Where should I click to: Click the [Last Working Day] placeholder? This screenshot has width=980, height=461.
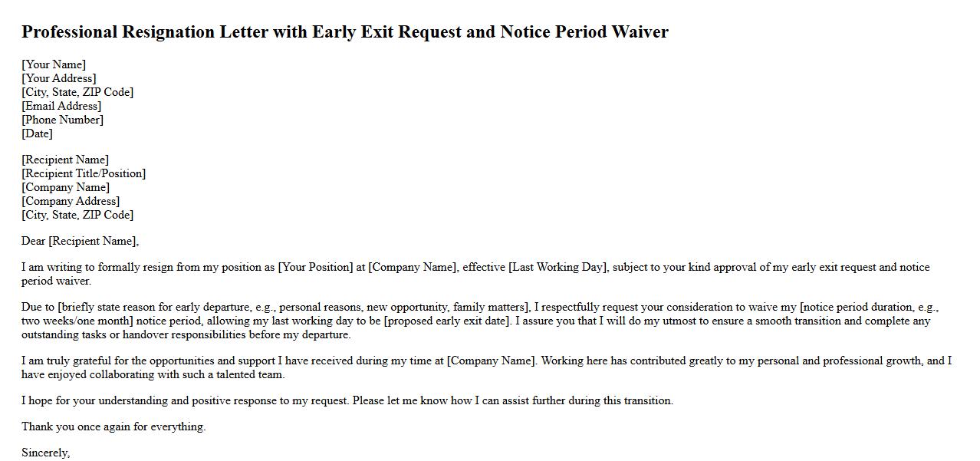click(557, 267)
